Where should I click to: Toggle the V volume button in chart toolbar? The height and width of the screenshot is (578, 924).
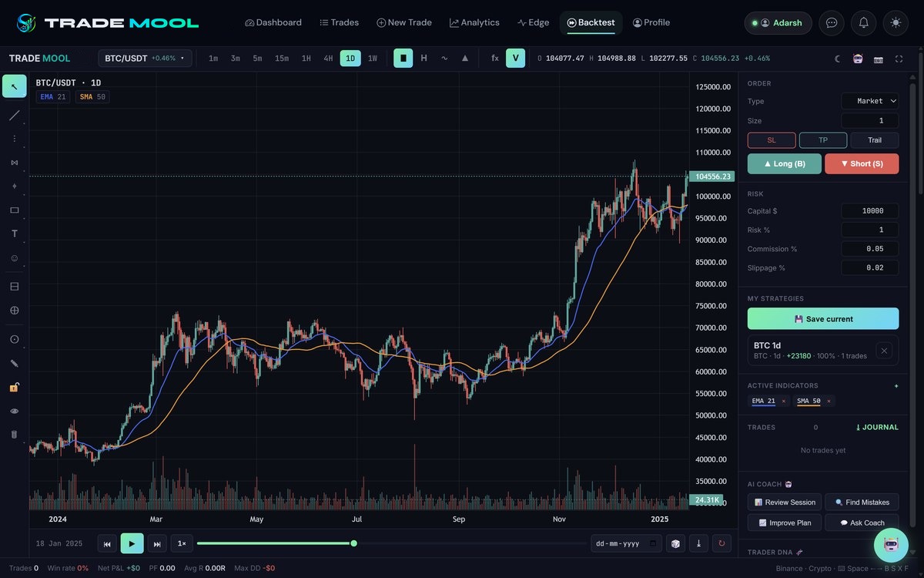pyautogui.click(x=515, y=58)
